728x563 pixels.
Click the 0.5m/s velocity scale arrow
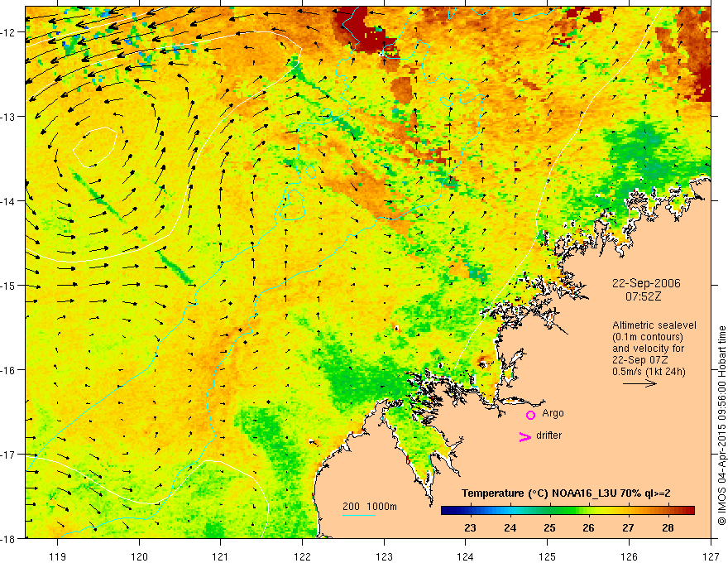pyautogui.click(x=639, y=383)
